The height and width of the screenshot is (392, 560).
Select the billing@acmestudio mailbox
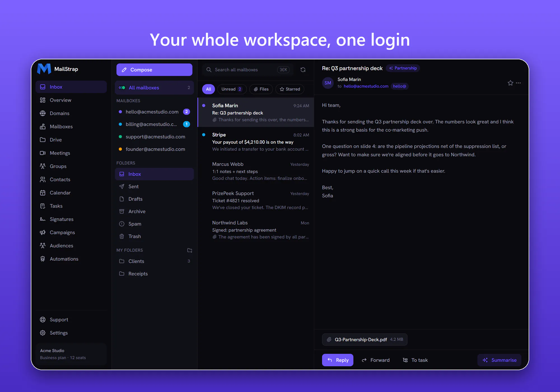tap(154, 124)
